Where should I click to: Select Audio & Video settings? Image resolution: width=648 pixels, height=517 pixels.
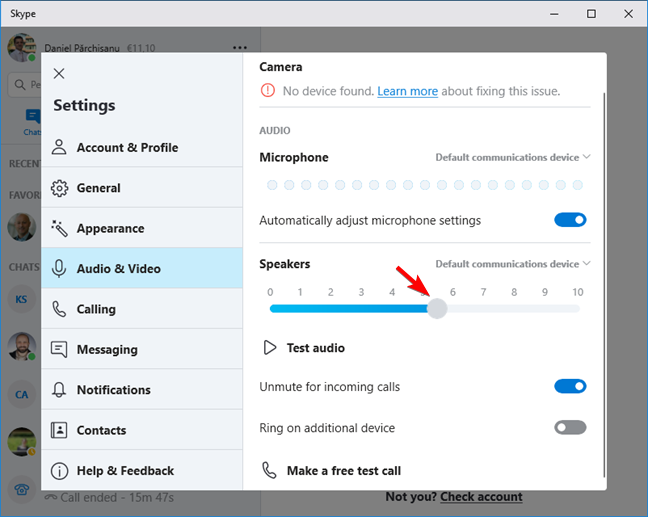tap(142, 268)
